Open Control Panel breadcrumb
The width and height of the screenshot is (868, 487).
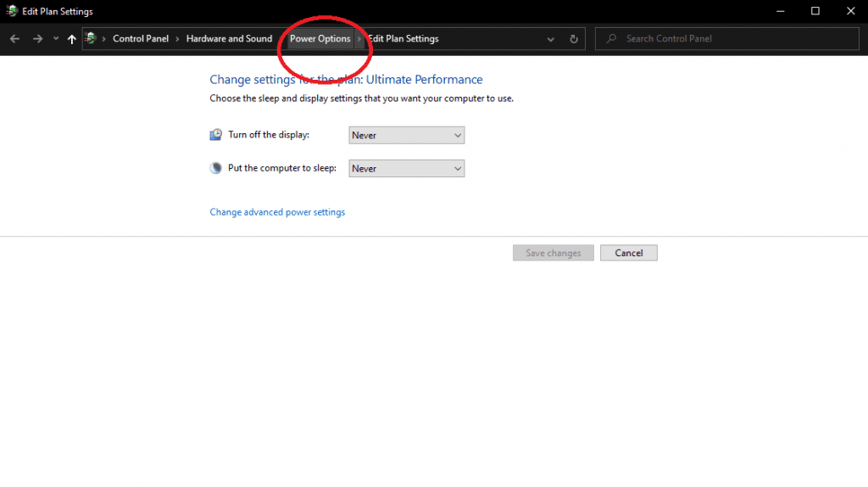click(x=141, y=39)
